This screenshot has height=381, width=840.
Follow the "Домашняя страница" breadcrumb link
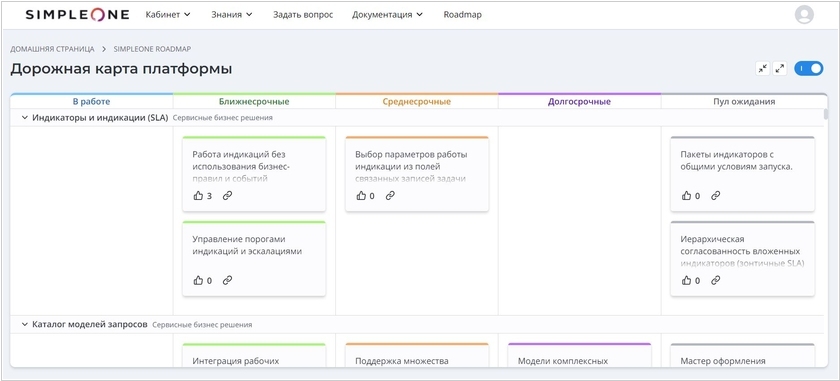tap(52, 49)
